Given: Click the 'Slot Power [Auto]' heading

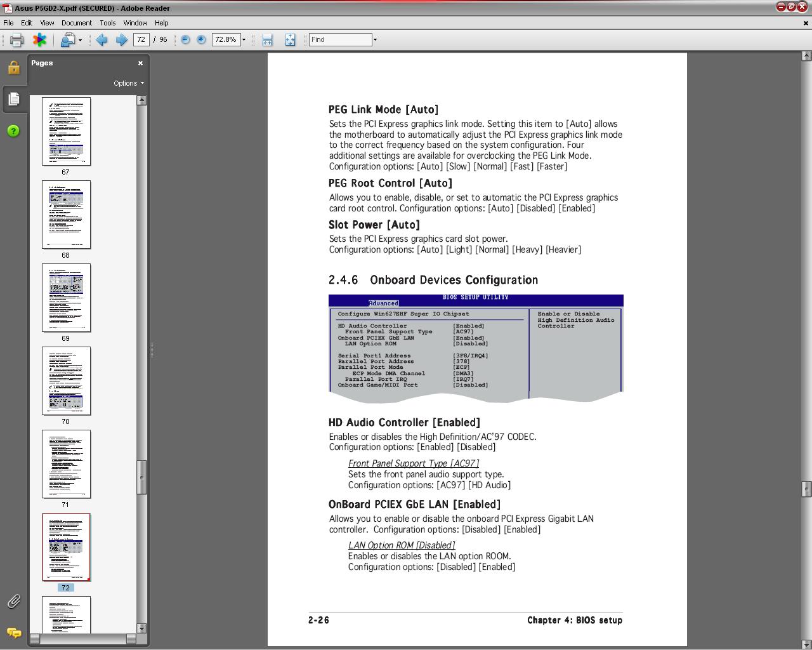Looking at the screenshot, I should click(374, 225).
